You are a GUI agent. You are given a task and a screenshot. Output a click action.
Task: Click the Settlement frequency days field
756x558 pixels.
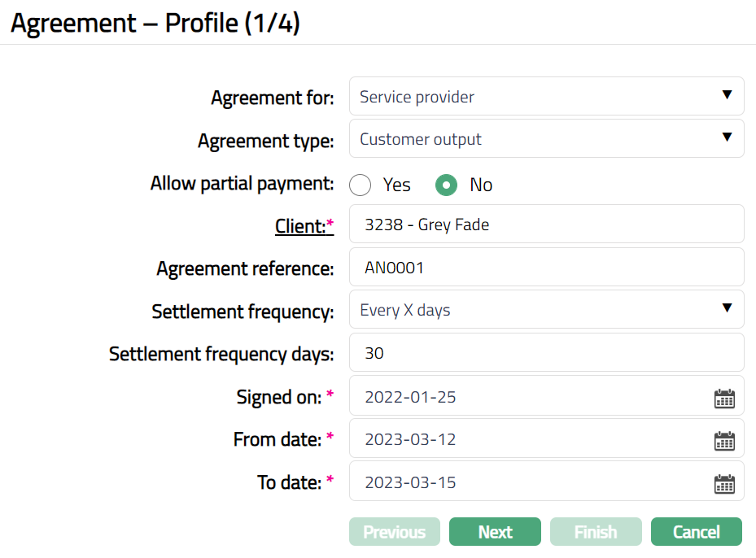point(546,353)
